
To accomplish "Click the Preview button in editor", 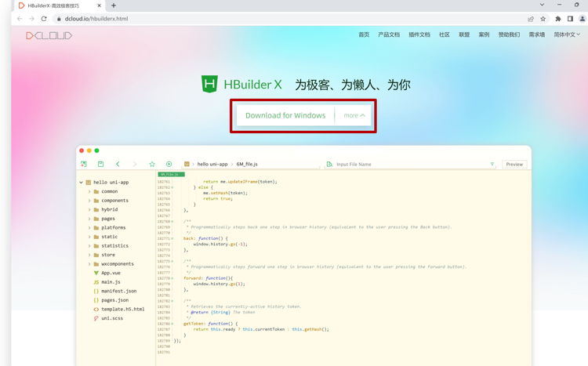I will point(514,165).
